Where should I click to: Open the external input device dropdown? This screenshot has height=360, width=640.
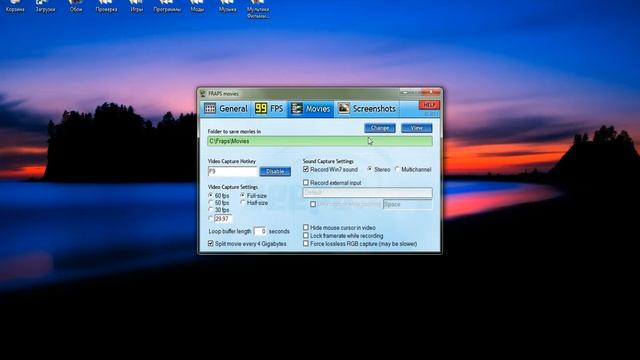[367, 193]
